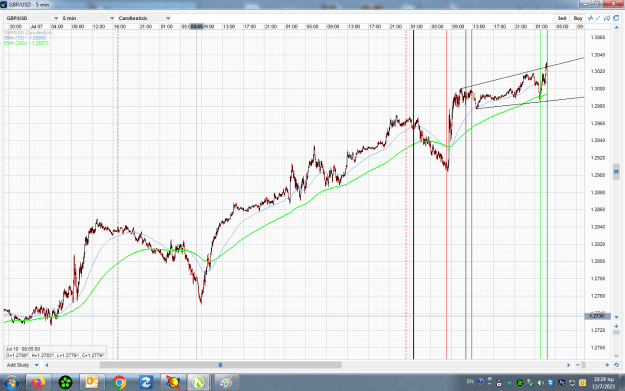Click the price axis minus zoom icon

pyautogui.click(x=616, y=356)
